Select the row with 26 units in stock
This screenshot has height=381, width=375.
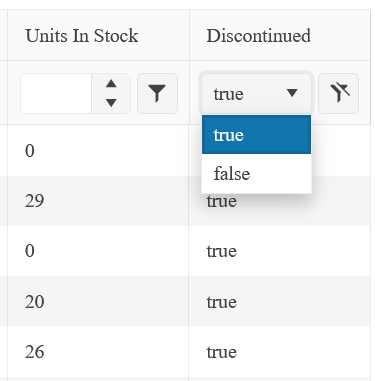click(185, 351)
